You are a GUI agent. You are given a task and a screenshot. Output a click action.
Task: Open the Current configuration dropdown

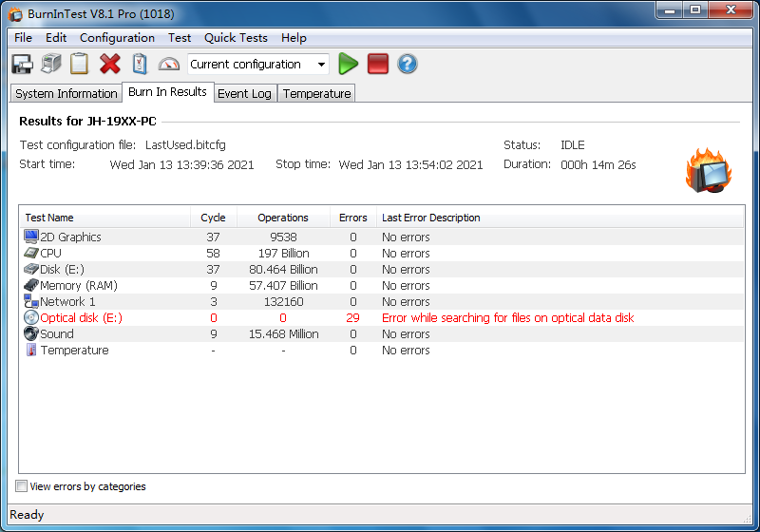(x=258, y=65)
